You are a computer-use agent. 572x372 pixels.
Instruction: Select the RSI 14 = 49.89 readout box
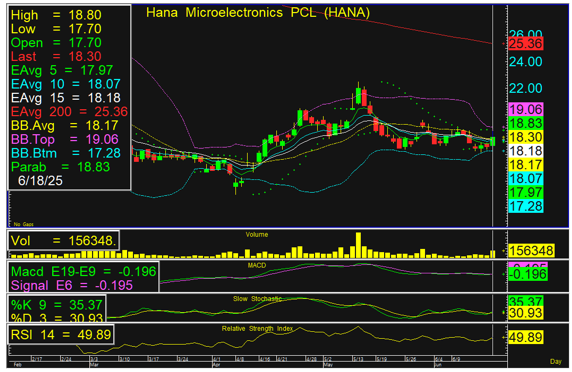point(61,334)
